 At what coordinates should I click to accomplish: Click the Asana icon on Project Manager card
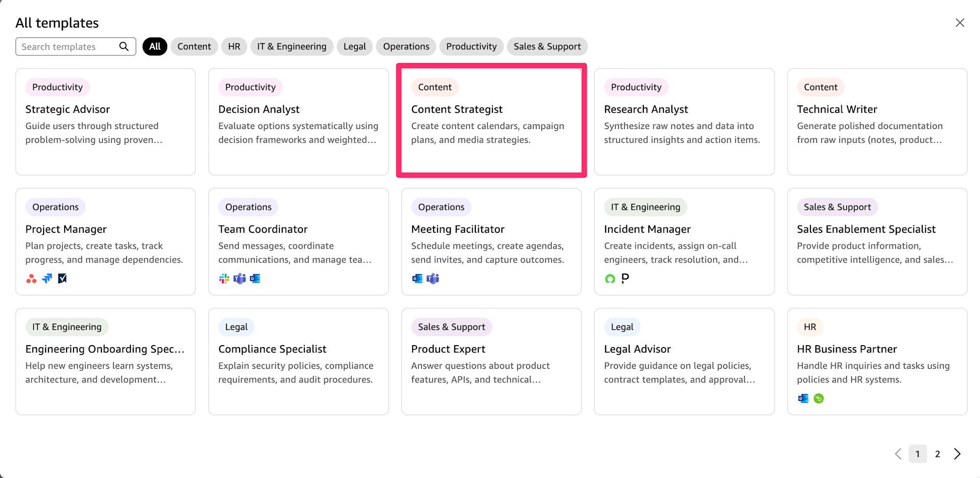click(x=31, y=279)
